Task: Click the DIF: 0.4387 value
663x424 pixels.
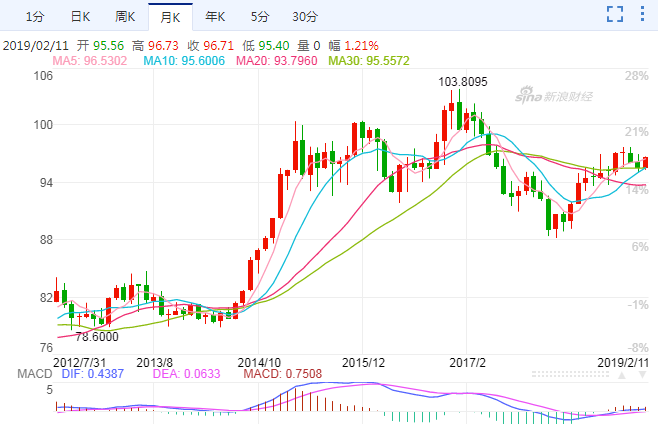Action: coord(93,374)
